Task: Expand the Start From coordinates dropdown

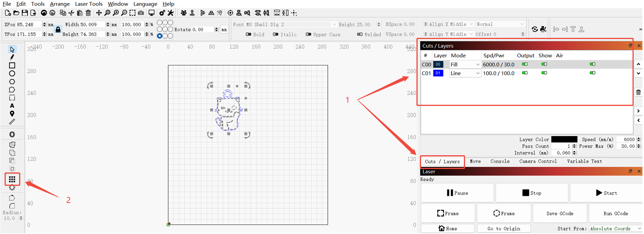Action: pyautogui.click(x=615, y=229)
